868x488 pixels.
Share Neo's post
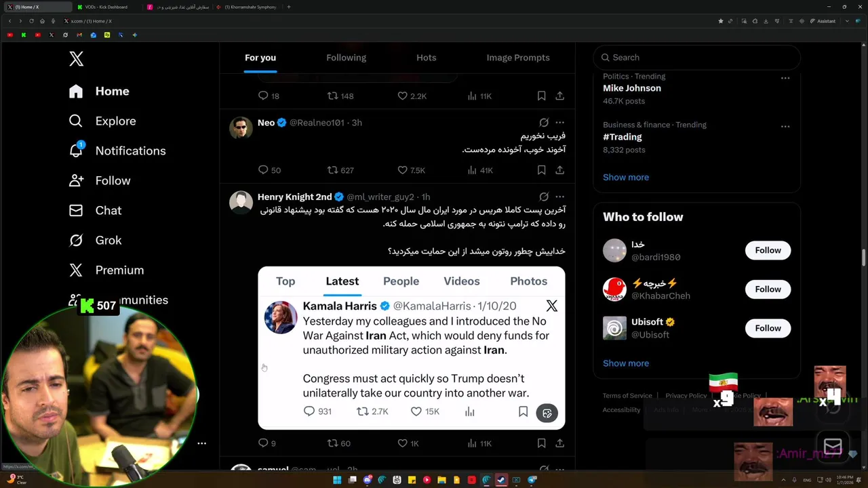pos(560,170)
